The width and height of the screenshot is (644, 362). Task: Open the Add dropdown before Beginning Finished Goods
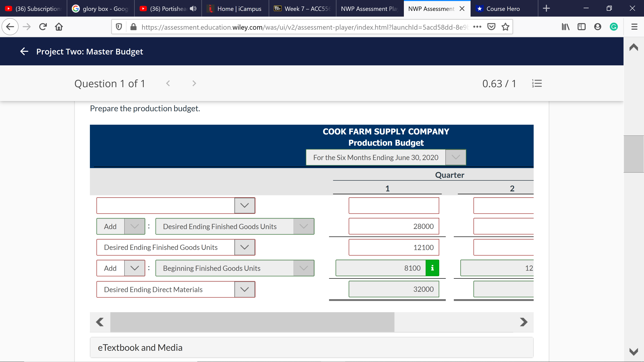135,268
